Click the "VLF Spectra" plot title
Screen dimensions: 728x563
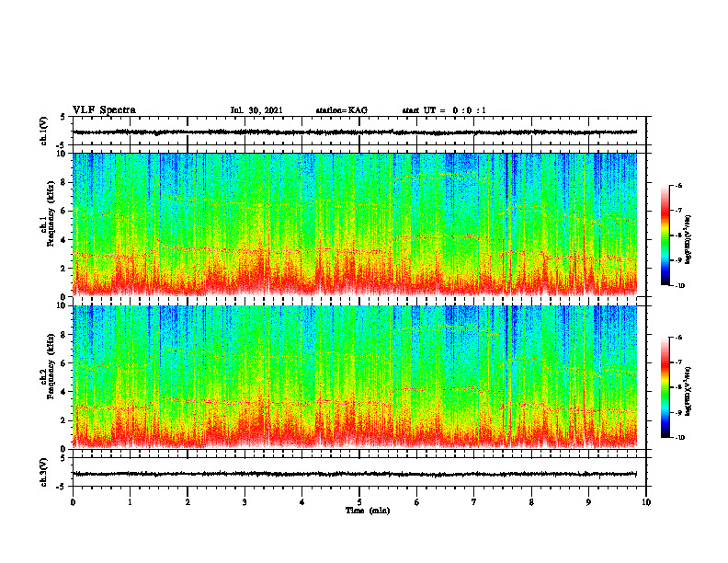[x=104, y=109]
